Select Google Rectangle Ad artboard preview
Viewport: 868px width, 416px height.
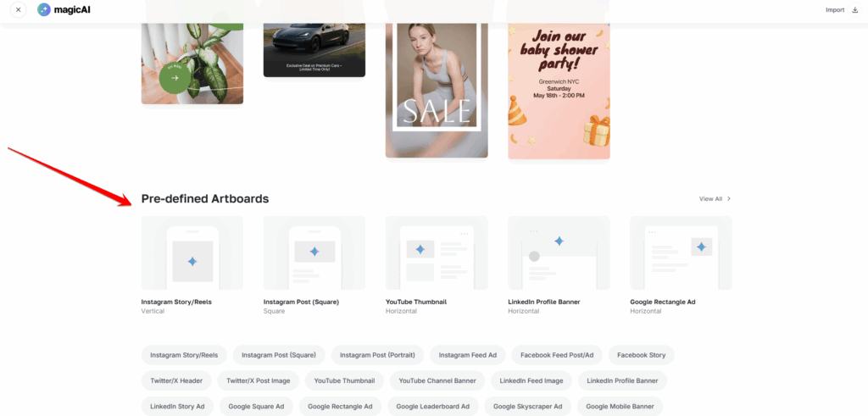(x=681, y=252)
